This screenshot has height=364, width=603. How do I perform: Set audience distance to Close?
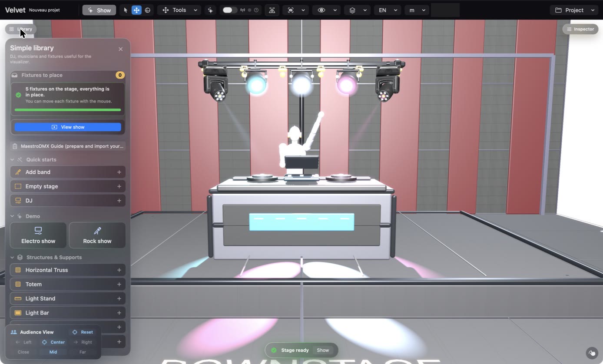point(23,352)
